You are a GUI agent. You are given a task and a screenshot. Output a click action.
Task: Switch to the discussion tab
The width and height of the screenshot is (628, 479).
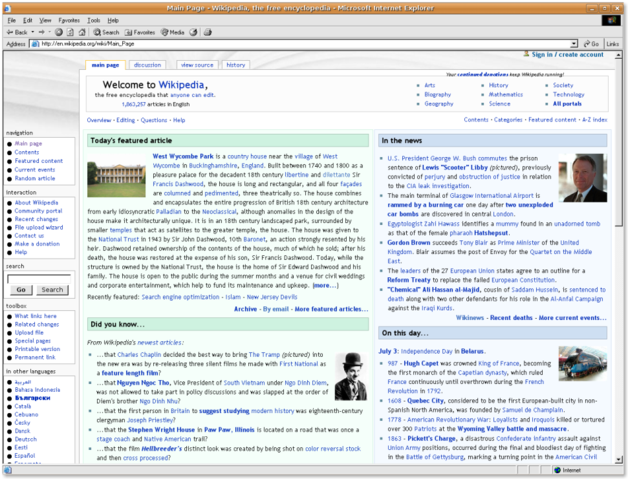click(x=147, y=65)
